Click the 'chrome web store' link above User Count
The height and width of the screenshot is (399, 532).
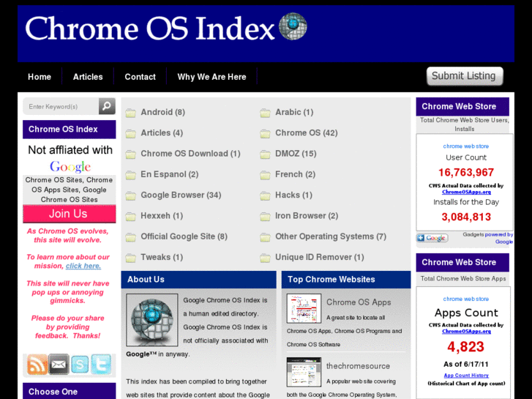[x=466, y=146]
